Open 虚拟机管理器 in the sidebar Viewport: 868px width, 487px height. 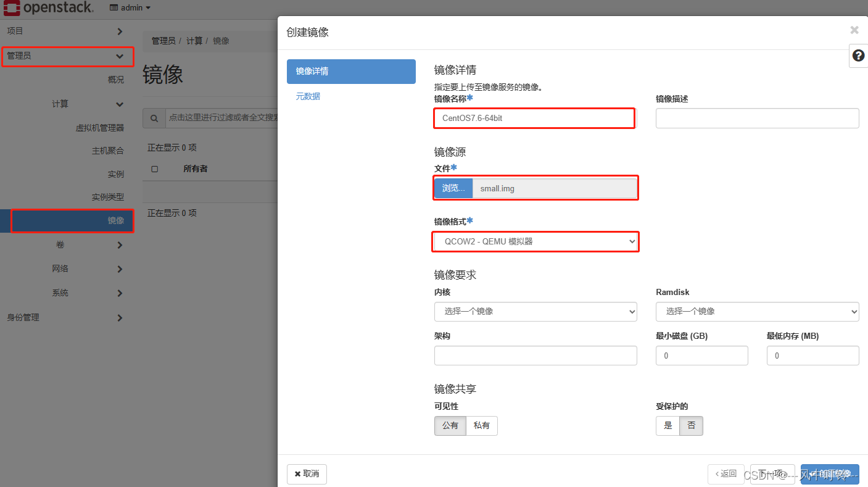[x=100, y=128]
